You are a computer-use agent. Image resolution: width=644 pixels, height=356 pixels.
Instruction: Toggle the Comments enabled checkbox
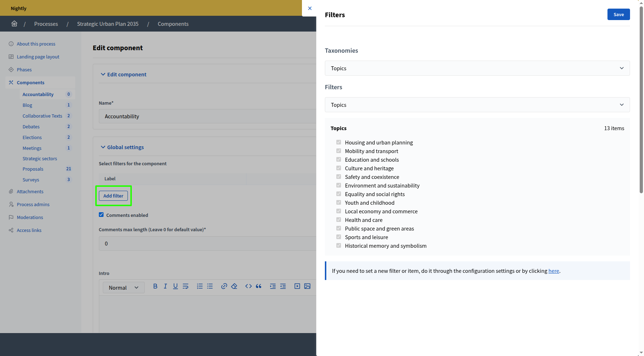click(101, 214)
